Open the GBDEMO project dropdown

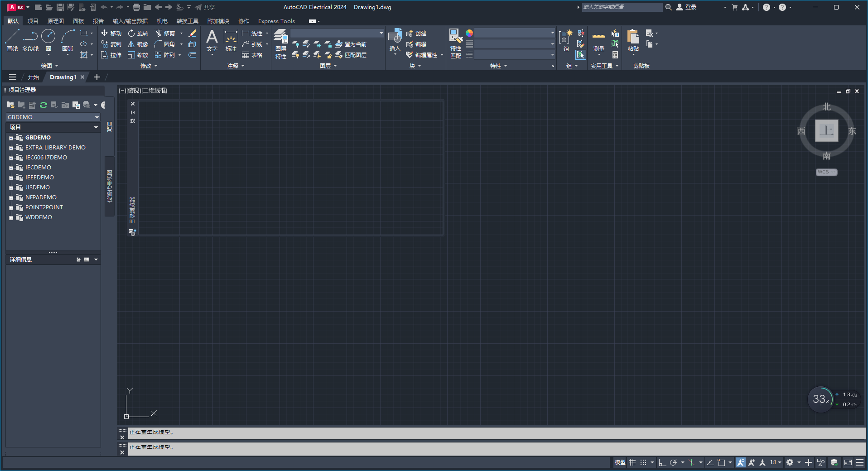tap(96, 117)
